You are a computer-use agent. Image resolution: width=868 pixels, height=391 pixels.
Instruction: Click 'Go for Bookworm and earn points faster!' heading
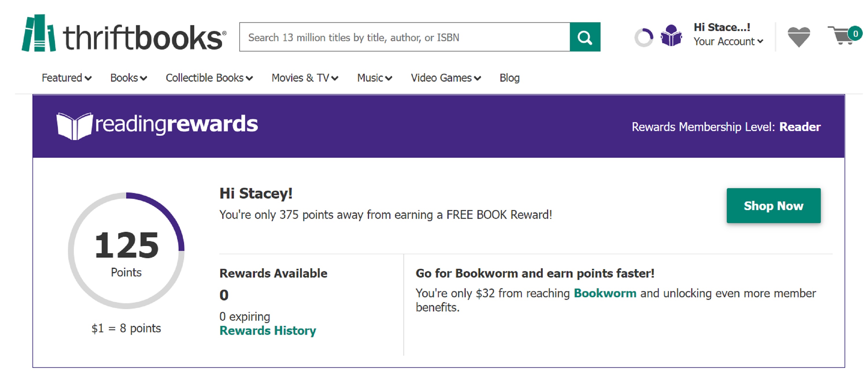(535, 273)
